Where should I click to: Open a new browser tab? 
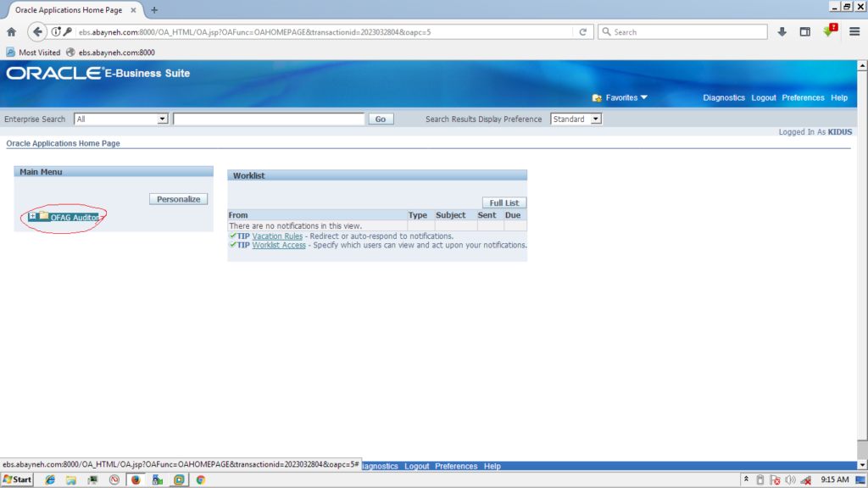pyautogui.click(x=154, y=10)
